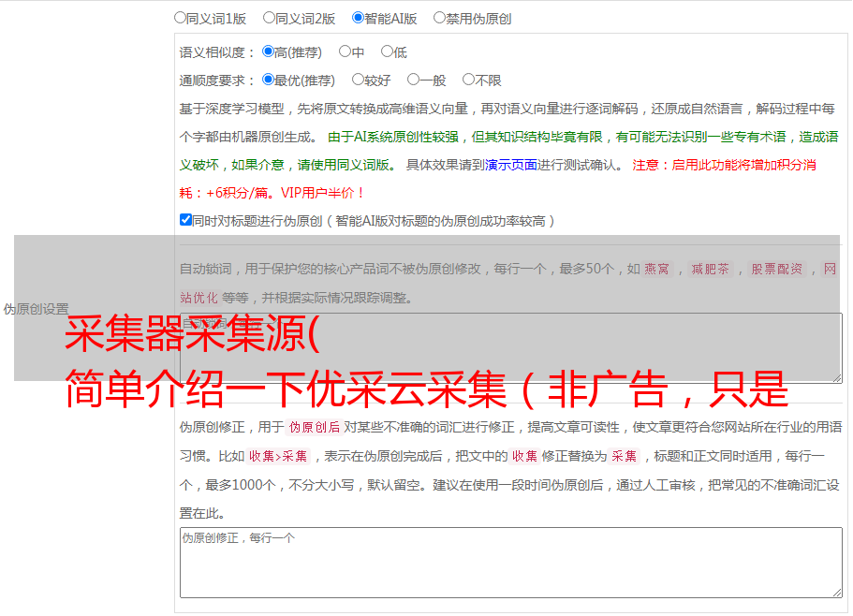Set 通顺度要求 to 较好
The image size is (853, 616).
(x=358, y=80)
